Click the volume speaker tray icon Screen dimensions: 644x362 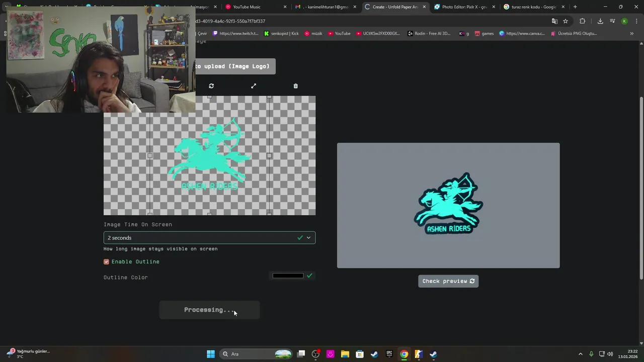(x=610, y=354)
